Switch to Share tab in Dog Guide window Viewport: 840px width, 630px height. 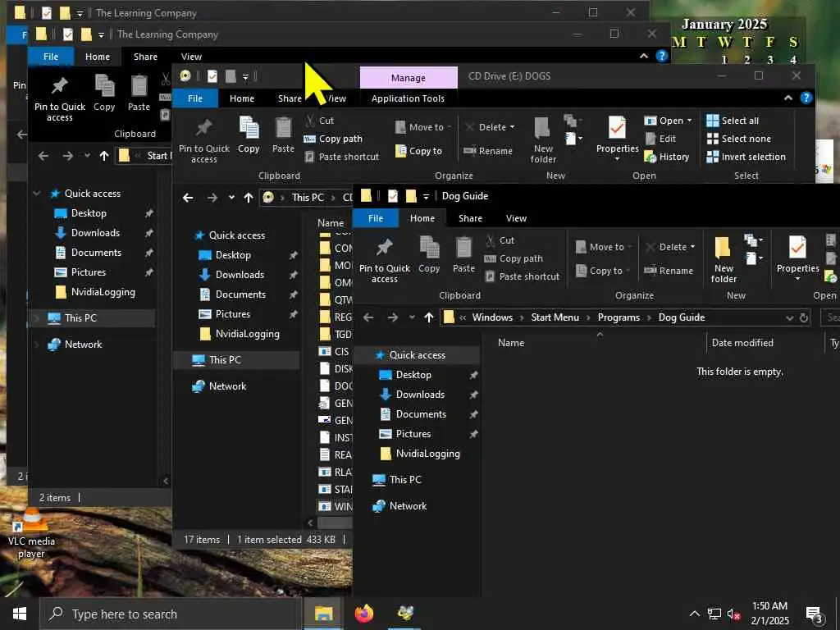[470, 218]
